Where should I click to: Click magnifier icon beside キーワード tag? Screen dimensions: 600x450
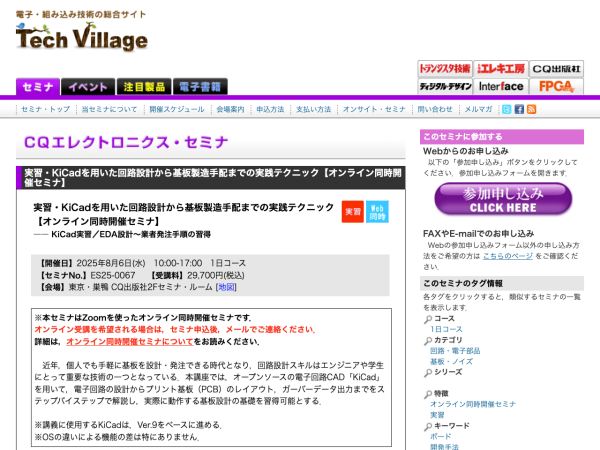point(428,426)
